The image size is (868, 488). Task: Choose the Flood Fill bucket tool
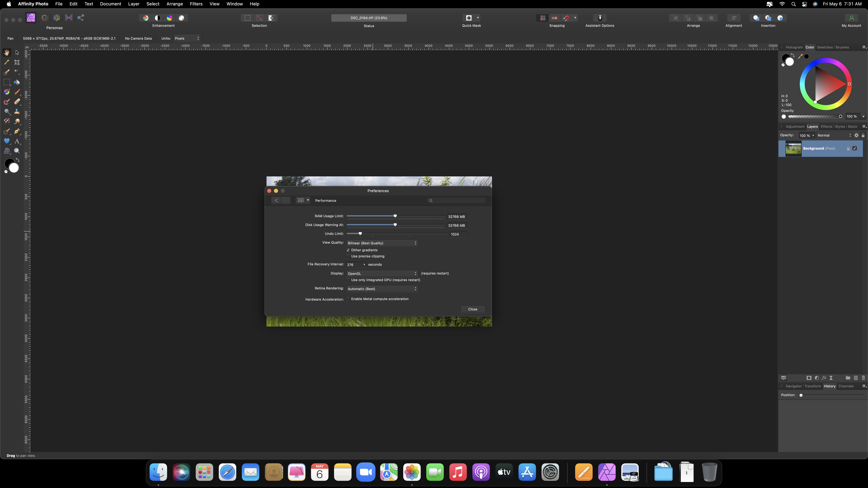pos(17,82)
